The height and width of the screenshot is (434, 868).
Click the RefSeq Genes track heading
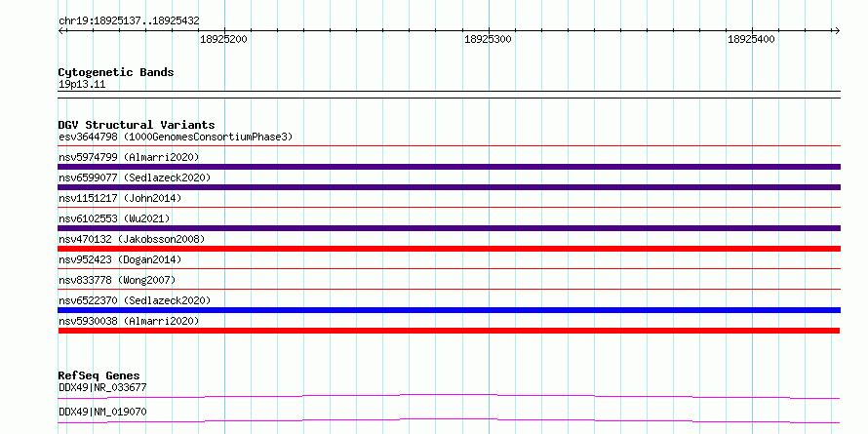(99, 375)
